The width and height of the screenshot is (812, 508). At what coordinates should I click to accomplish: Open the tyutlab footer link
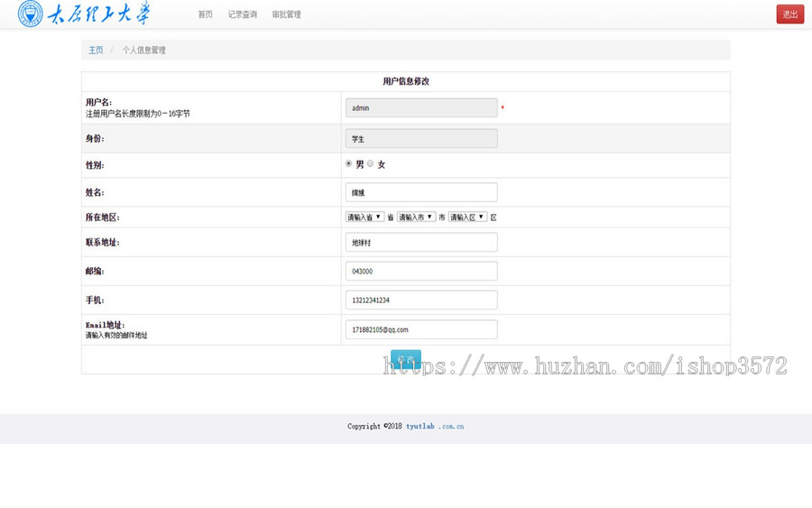[x=420, y=426]
